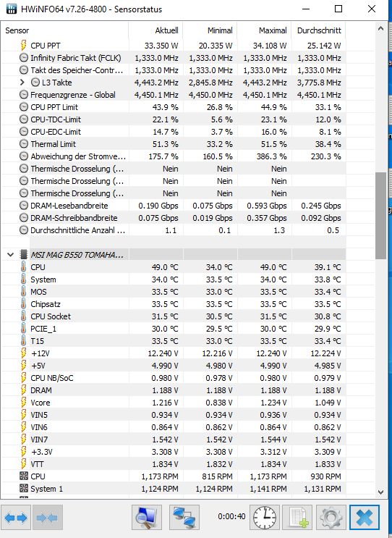Click the vertical scrollbar thumb
392x538 pixels.
(x=380, y=216)
